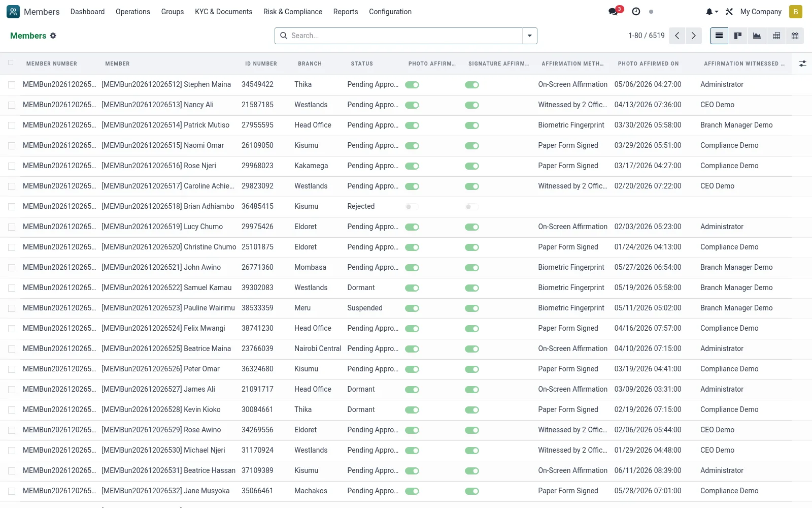Tick the checkbox for Nancy Ali
Screen dimensions: 812x508
pyautogui.click(x=12, y=105)
